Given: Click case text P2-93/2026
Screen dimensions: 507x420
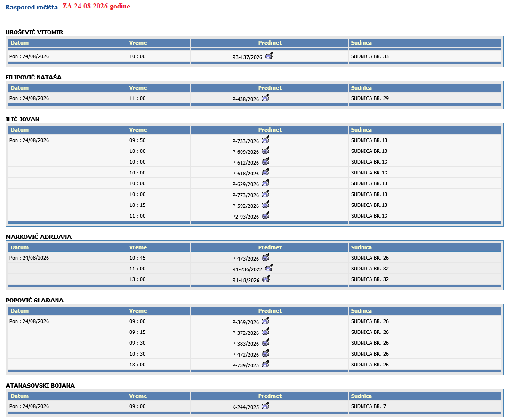Looking at the screenshot, I should (245, 217).
